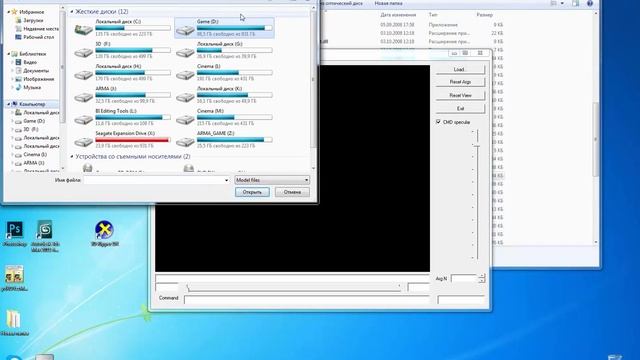This screenshot has width=640, height=360.
Task: Select the Cinema (M:) drive
Action: (x=224, y=118)
